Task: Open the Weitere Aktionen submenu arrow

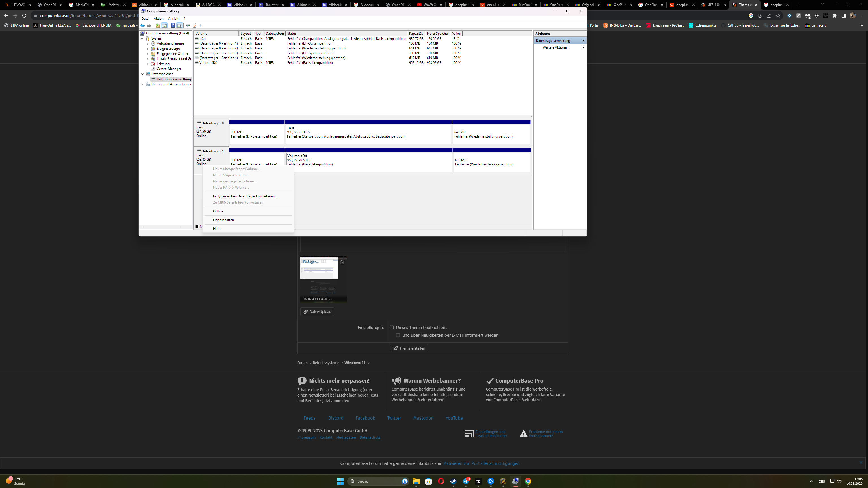Action: (x=583, y=47)
